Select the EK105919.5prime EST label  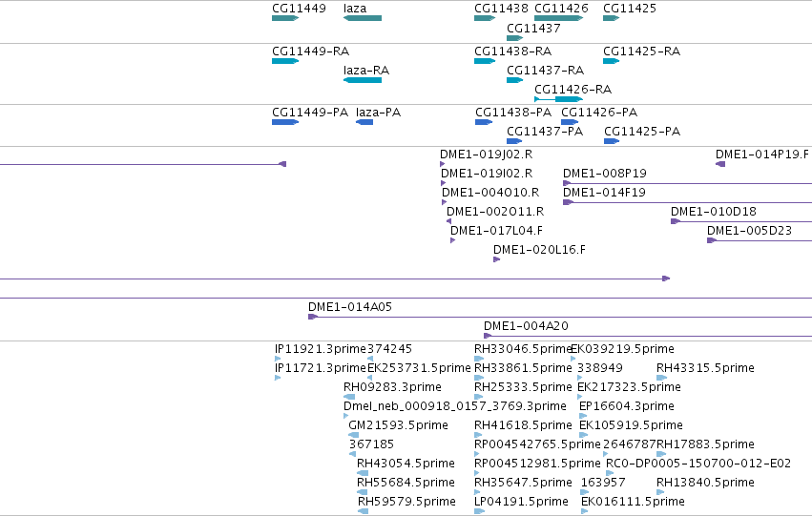coord(631,425)
